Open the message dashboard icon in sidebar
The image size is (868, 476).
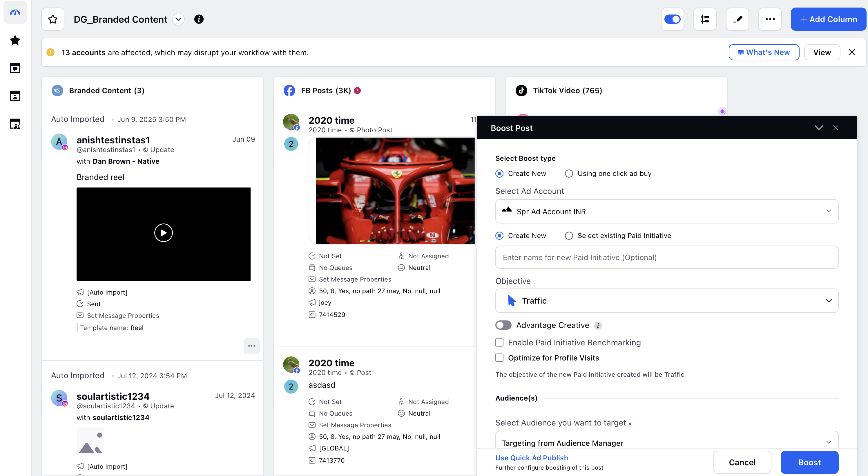[x=15, y=68]
